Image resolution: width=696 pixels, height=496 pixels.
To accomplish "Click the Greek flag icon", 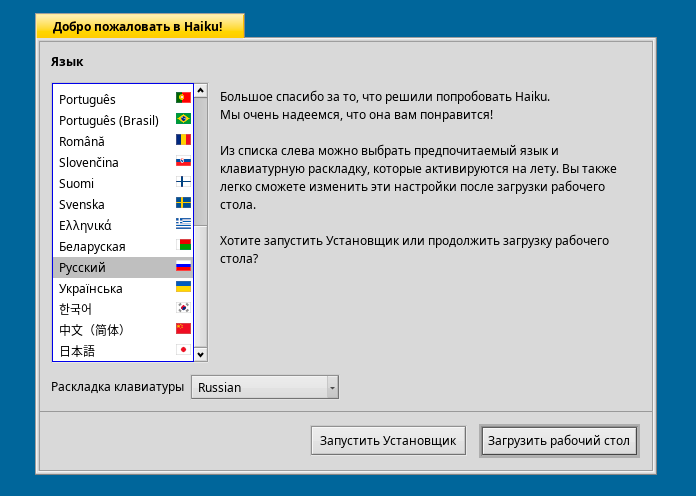I will click(183, 224).
